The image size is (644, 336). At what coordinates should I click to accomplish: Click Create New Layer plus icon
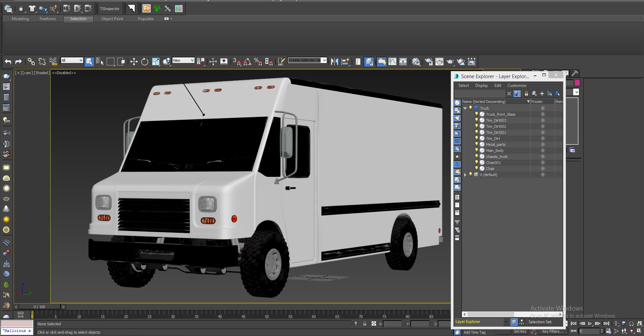click(x=542, y=94)
